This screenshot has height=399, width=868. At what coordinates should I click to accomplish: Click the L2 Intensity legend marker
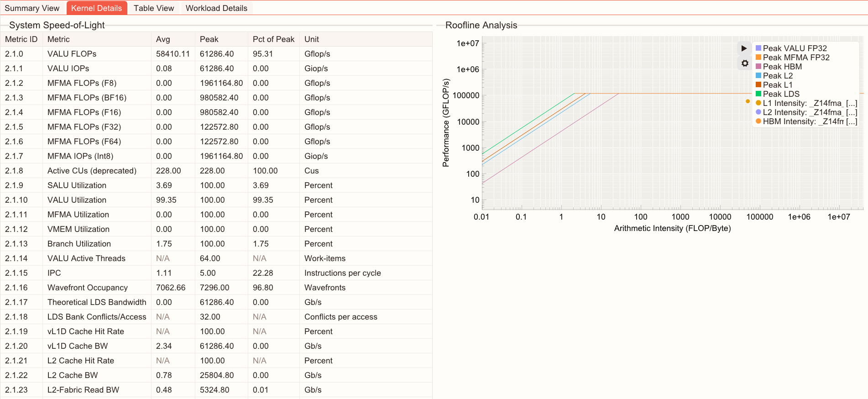point(758,112)
